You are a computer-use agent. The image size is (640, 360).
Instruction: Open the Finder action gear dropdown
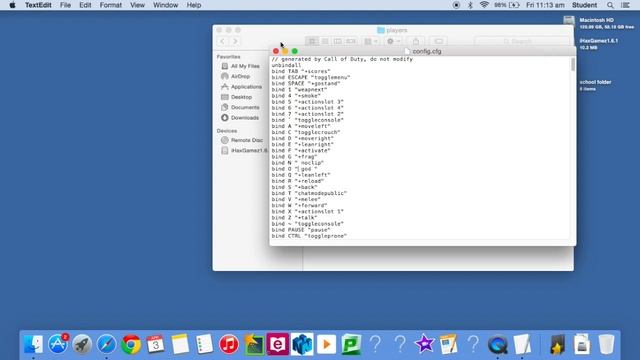tap(393, 41)
